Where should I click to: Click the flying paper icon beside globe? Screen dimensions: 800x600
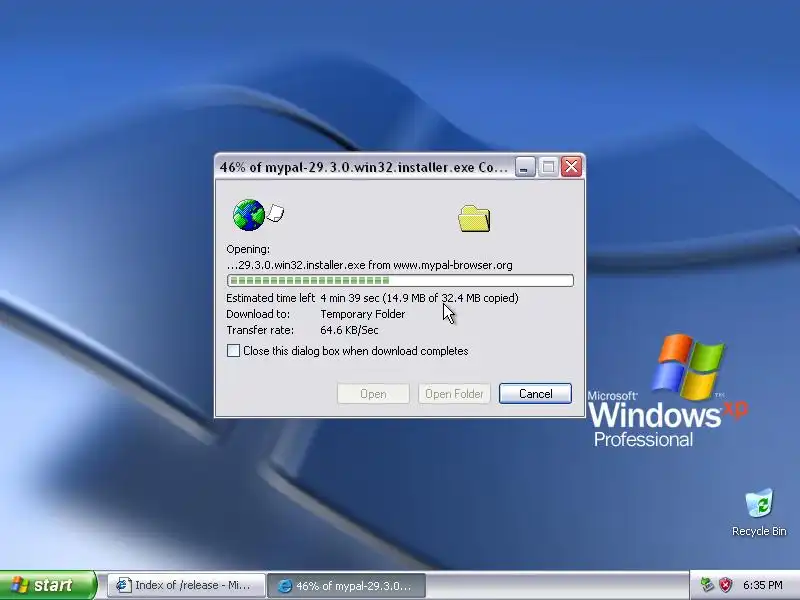(276, 213)
